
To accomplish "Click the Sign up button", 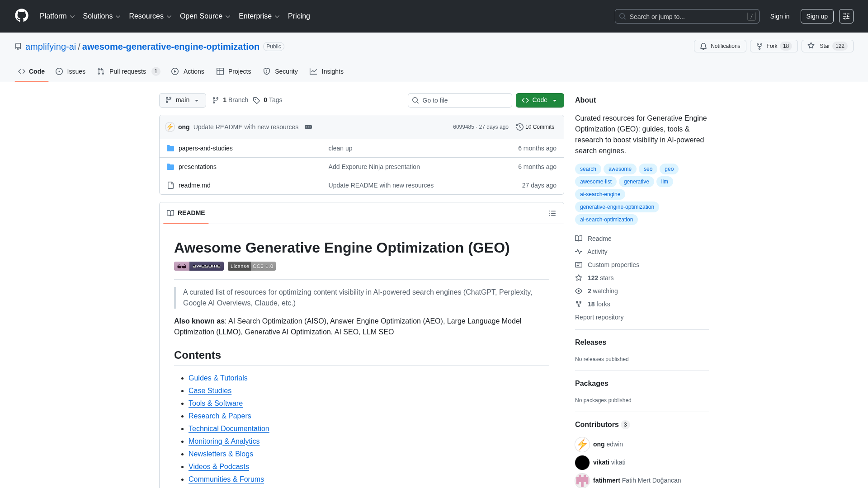I will click(816, 16).
